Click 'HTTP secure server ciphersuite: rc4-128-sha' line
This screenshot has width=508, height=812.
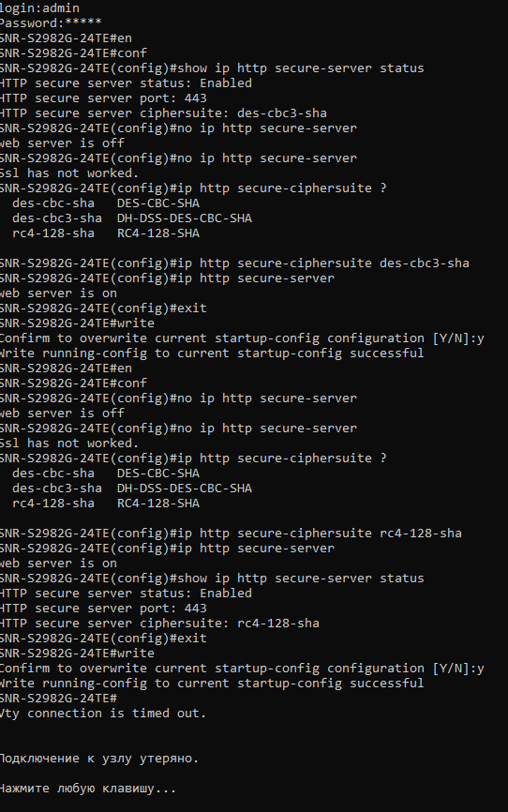(159, 624)
